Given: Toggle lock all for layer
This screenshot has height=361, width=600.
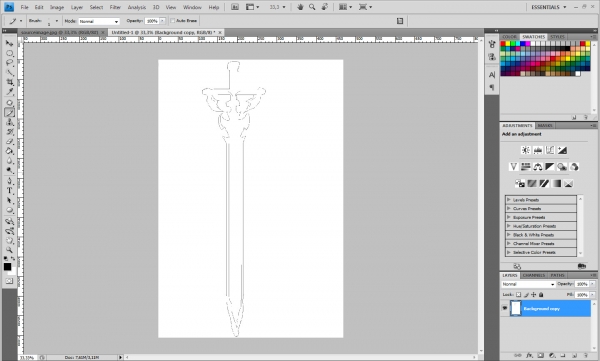Looking at the screenshot, I should [x=541, y=295].
